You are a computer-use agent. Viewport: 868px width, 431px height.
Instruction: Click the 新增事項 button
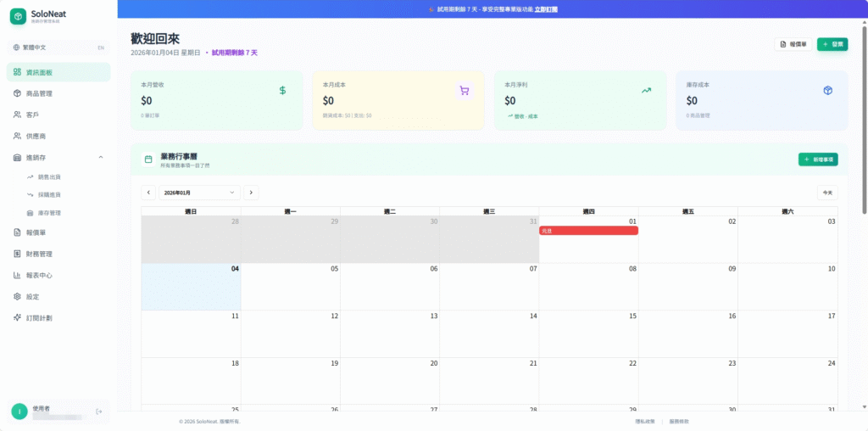817,159
